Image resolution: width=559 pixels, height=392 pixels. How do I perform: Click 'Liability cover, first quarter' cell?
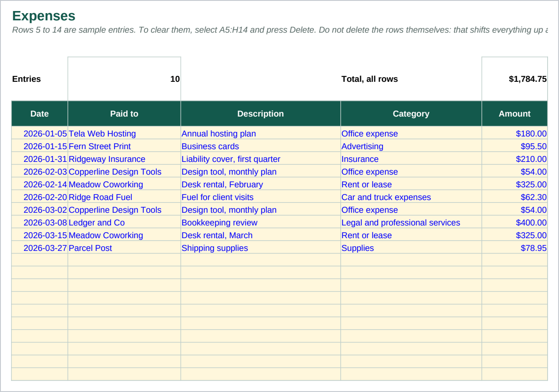click(261, 159)
